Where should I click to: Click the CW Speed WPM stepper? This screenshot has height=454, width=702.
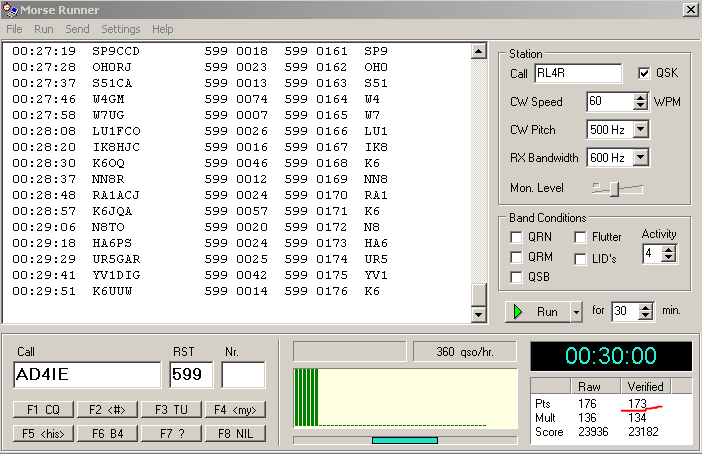[640, 101]
